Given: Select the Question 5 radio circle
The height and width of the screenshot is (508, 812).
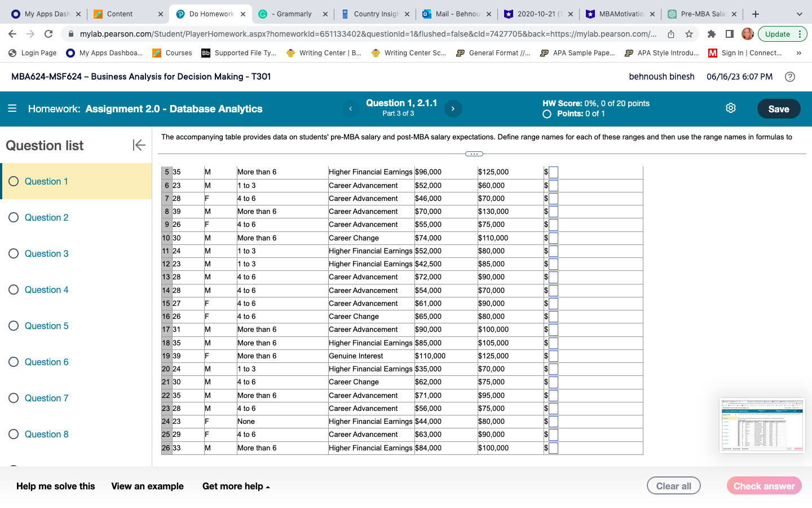Looking at the screenshot, I should [x=14, y=326].
